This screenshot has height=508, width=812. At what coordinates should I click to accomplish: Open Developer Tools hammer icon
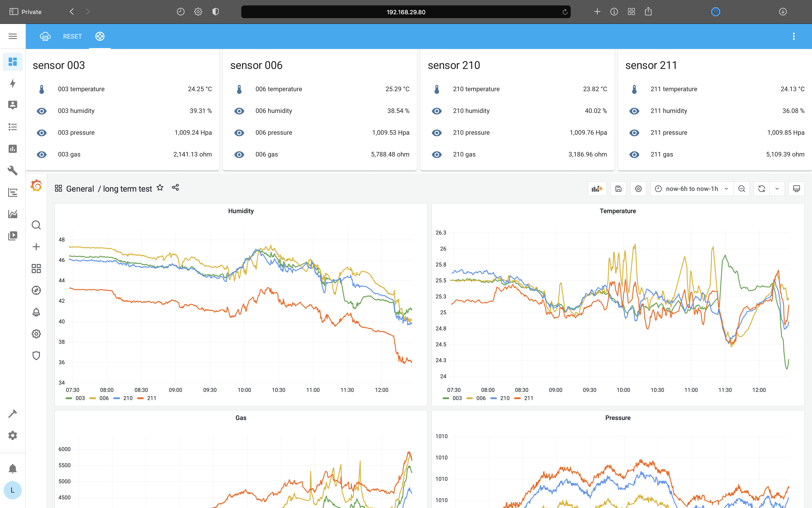[x=13, y=414]
